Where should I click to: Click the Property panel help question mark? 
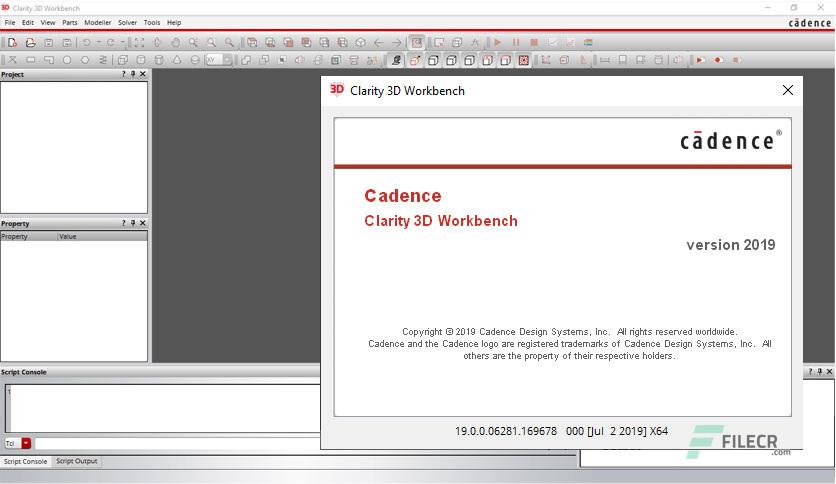[124, 223]
